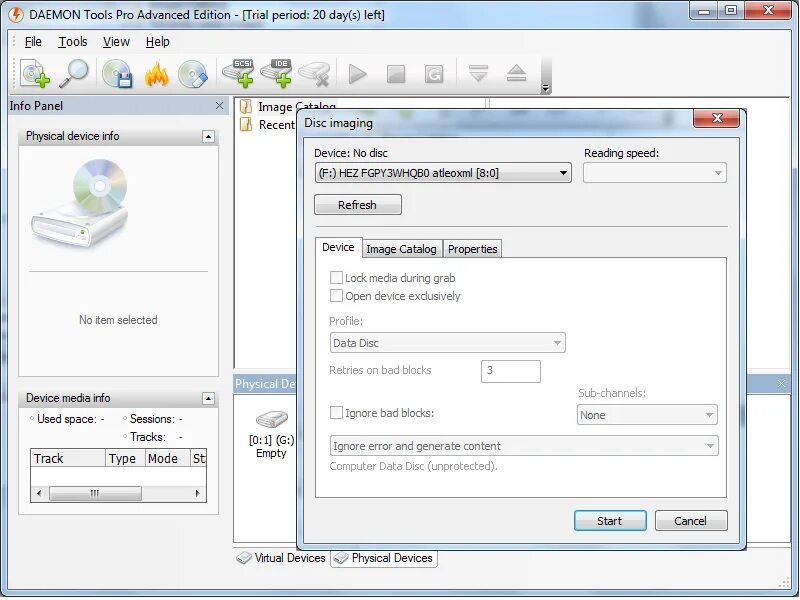Image resolution: width=800 pixels, height=600 pixels.
Task: Switch to the Properties tab
Action: (472, 249)
